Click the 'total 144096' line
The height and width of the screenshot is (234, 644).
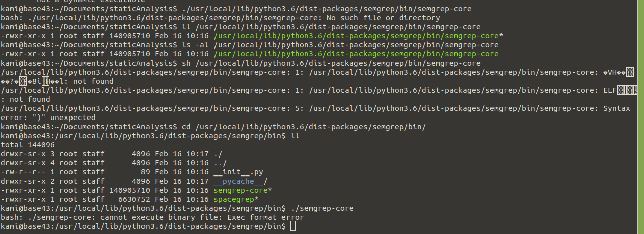point(28,145)
